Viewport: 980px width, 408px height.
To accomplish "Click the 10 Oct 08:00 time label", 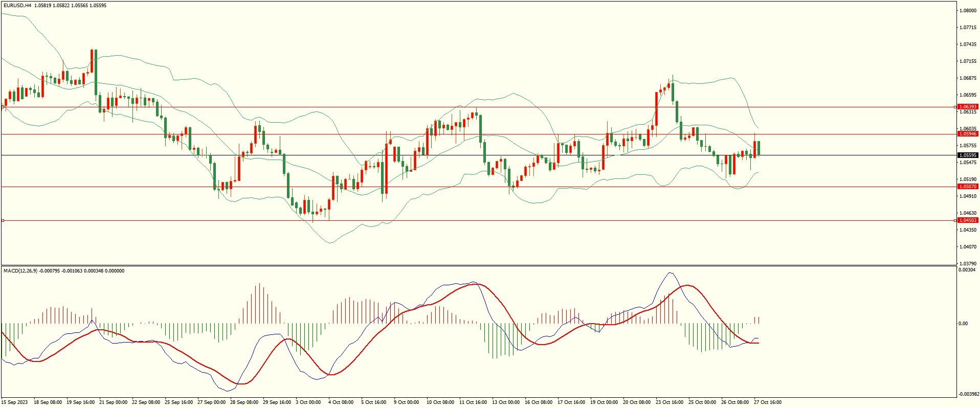I will (440, 402).
